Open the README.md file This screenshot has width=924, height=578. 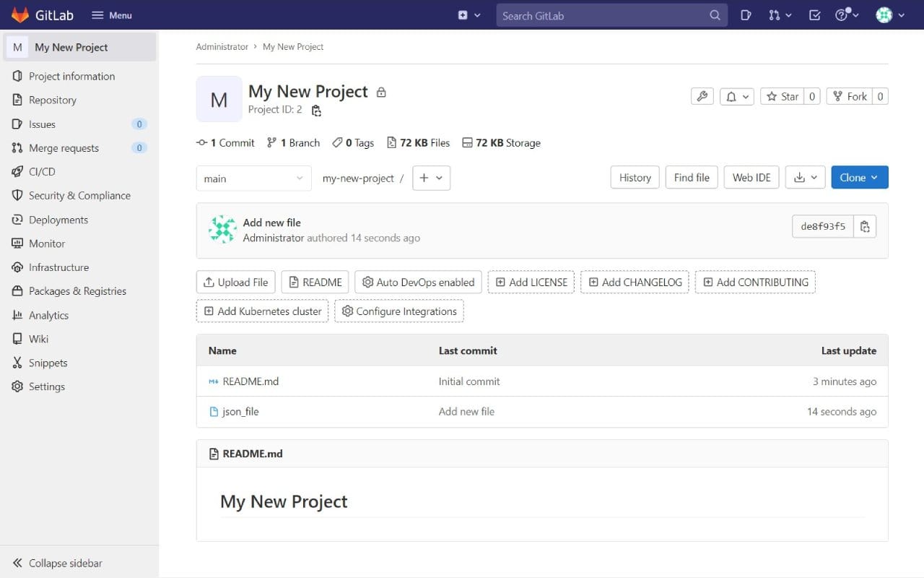tap(250, 381)
